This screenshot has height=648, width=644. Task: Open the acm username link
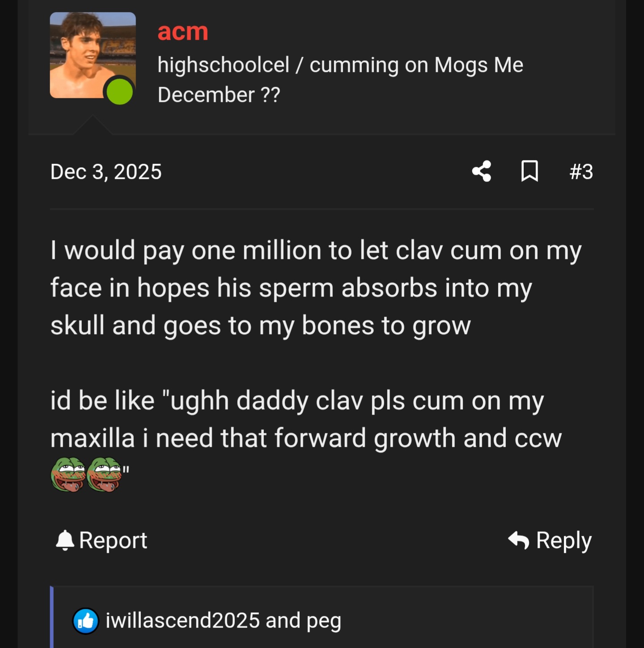pos(183,31)
